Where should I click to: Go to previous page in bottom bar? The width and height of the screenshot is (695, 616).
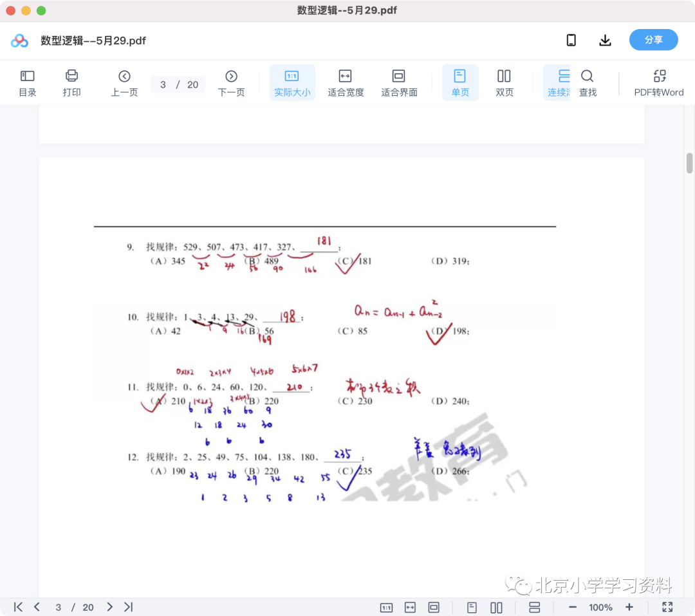click(37, 607)
